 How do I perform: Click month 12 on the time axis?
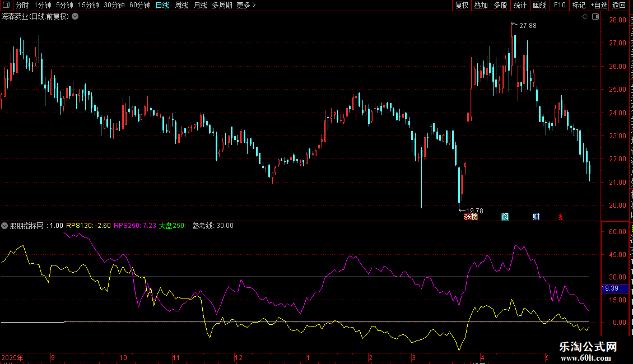pyautogui.click(x=239, y=357)
